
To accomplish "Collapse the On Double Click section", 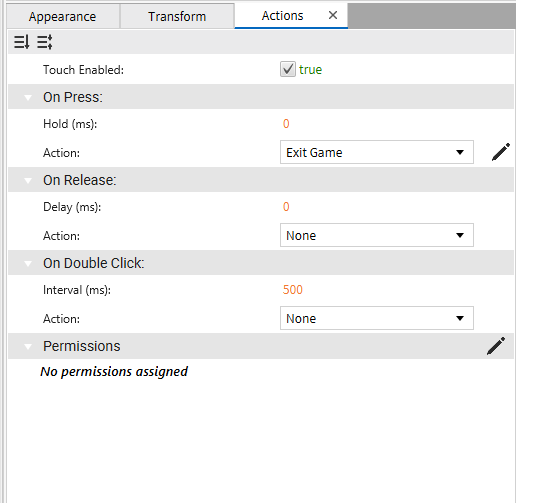I will pos(28,263).
